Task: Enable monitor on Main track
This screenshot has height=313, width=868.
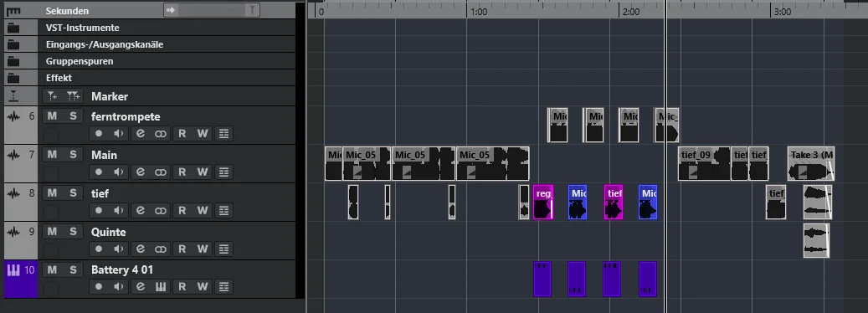Action: 119,172
